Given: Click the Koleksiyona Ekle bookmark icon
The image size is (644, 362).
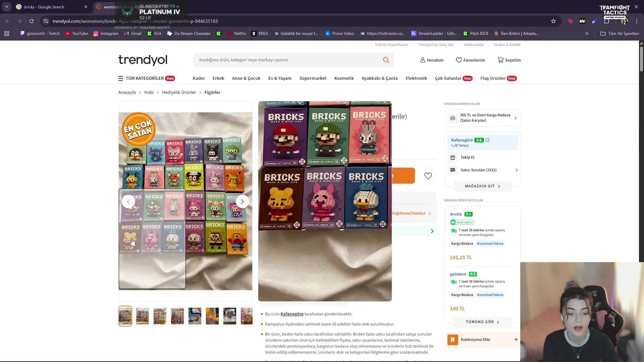Looking at the screenshot, I should tap(453, 340).
